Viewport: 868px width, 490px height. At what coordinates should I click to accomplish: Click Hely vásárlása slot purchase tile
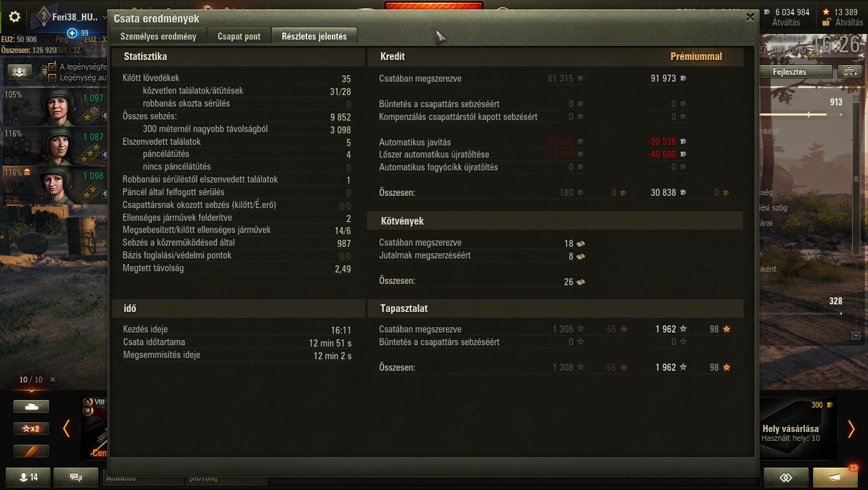(798, 428)
